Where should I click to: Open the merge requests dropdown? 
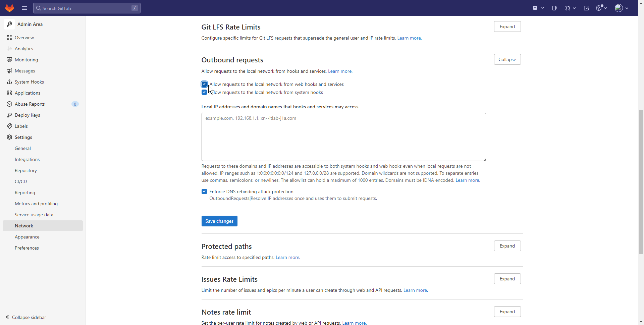coord(570,8)
